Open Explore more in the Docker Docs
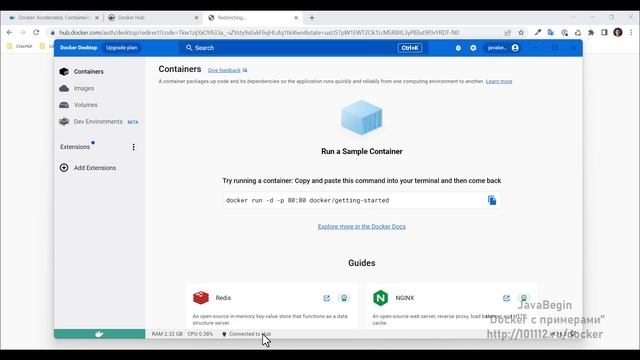Viewport: 640px width, 360px height. click(x=362, y=227)
